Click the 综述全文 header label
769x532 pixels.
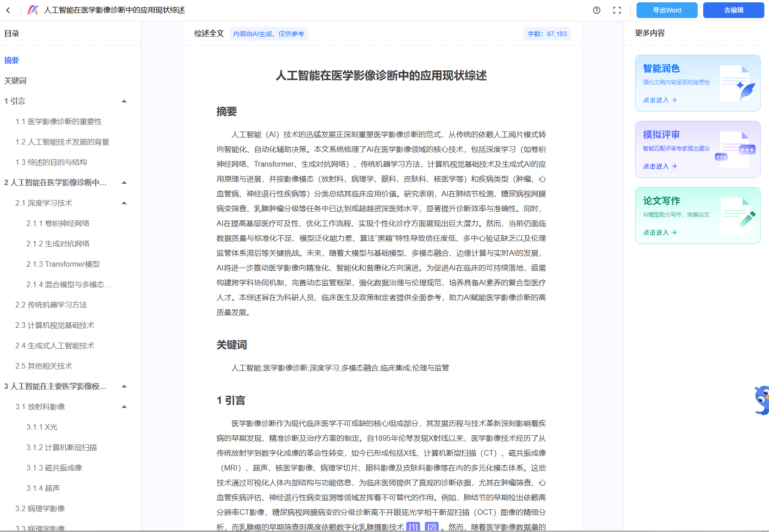(209, 33)
